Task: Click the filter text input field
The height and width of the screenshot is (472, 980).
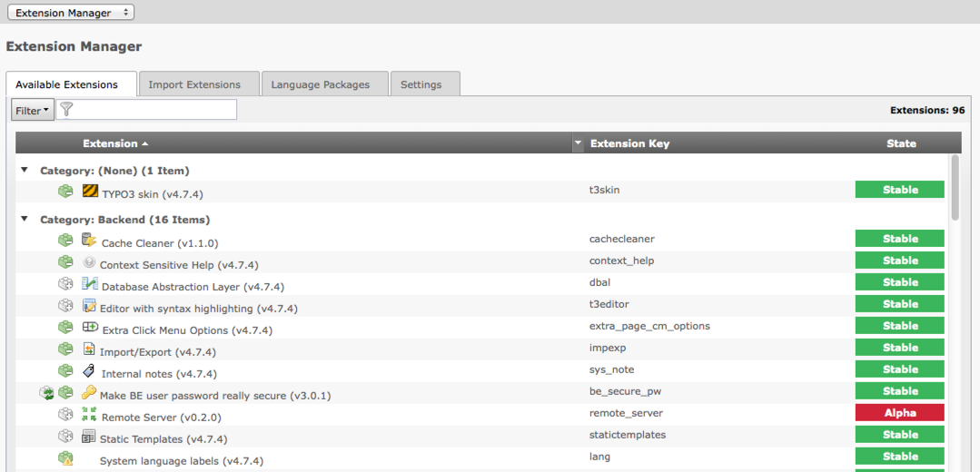Action: tap(146, 109)
